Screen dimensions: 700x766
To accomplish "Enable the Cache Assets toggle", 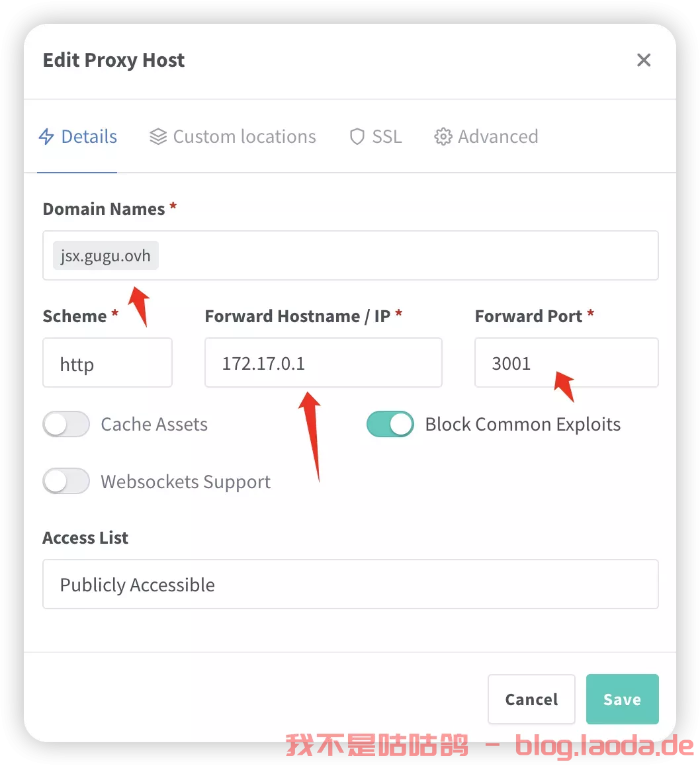I will click(66, 424).
